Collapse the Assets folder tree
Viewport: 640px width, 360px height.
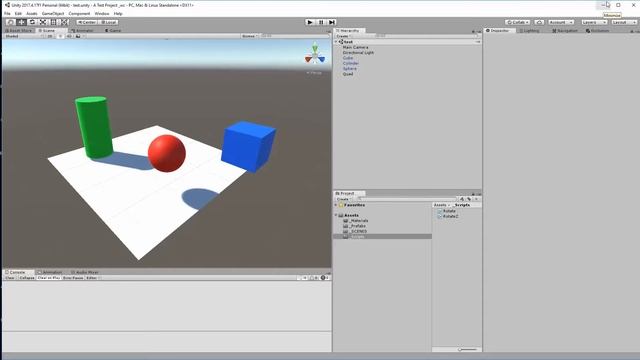pyautogui.click(x=336, y=215)
